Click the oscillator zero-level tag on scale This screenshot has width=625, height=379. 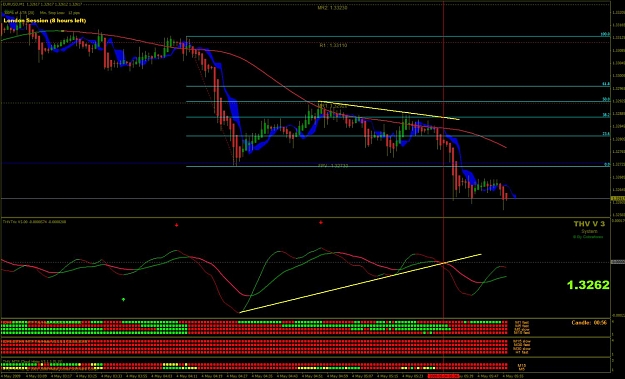[x=617, y=262]
